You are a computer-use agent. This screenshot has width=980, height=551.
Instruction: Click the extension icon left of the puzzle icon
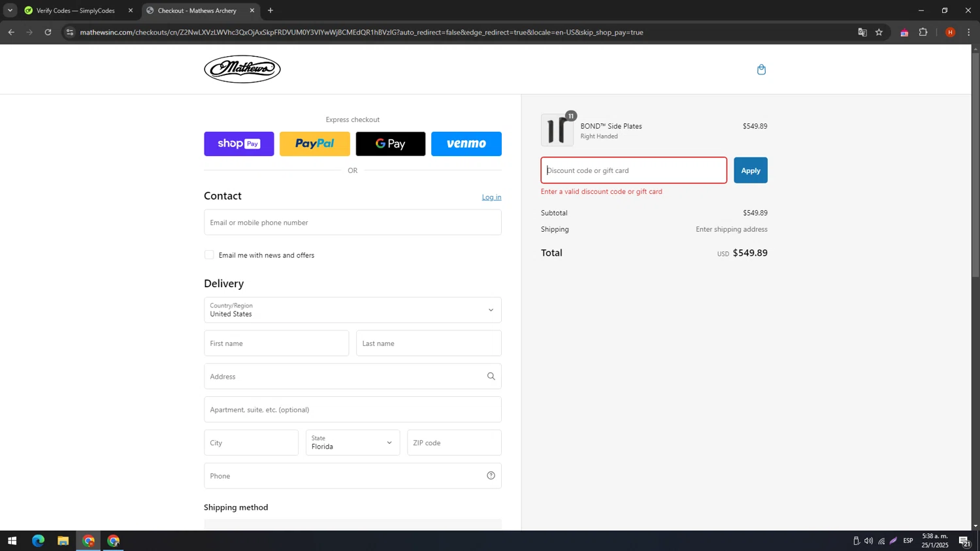[x=904, y=32]
